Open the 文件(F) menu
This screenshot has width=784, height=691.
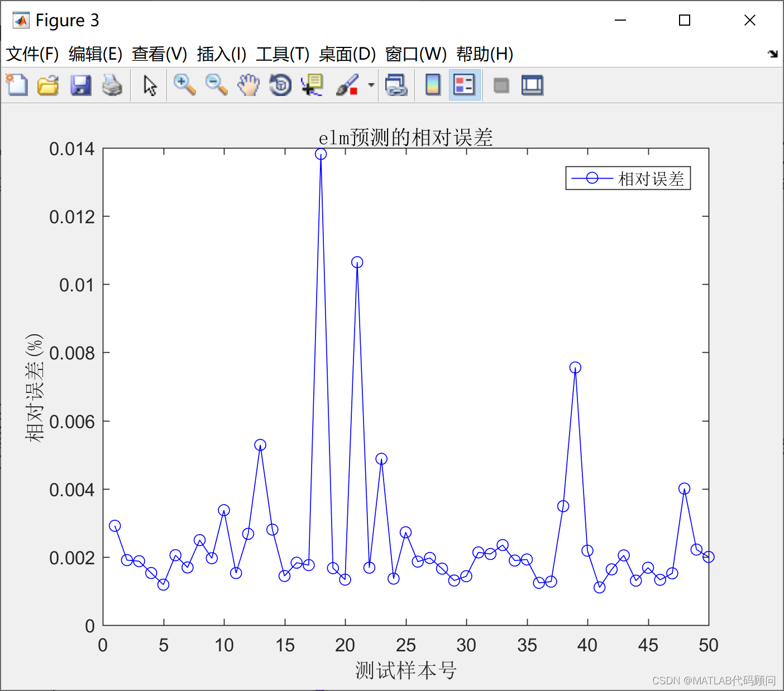[31, 54]
